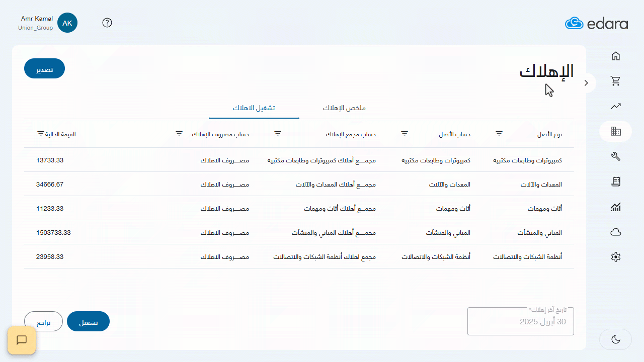The height and width of the screenshot is (362, 644).
Task: Open the wrench tools sidebar icon
Action: point(615,156)
